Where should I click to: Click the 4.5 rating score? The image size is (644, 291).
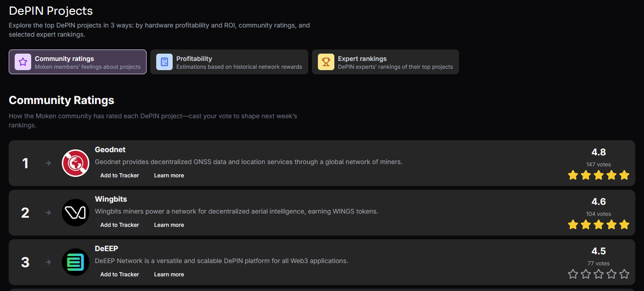click(599, 251)
